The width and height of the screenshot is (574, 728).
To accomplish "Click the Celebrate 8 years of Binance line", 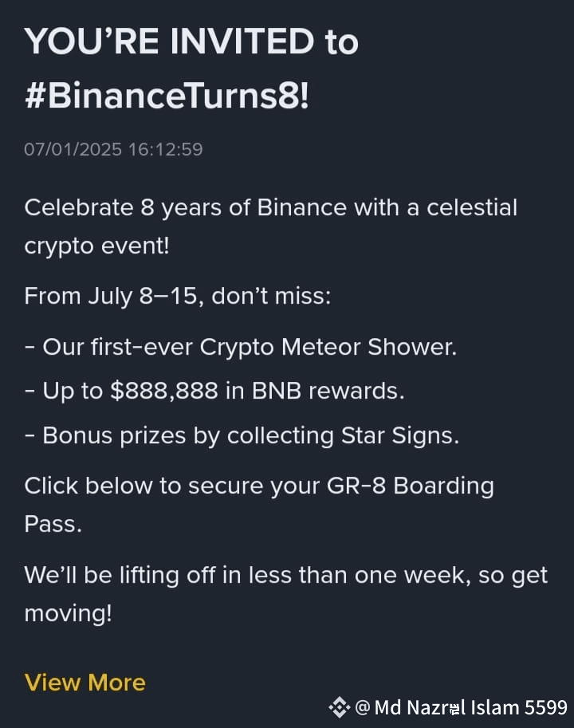I will point(271,207).
